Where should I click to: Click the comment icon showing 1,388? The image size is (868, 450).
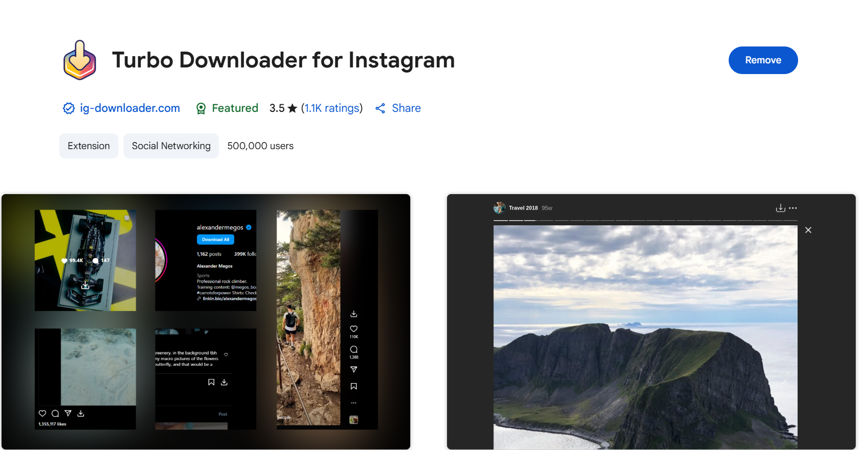354,349
